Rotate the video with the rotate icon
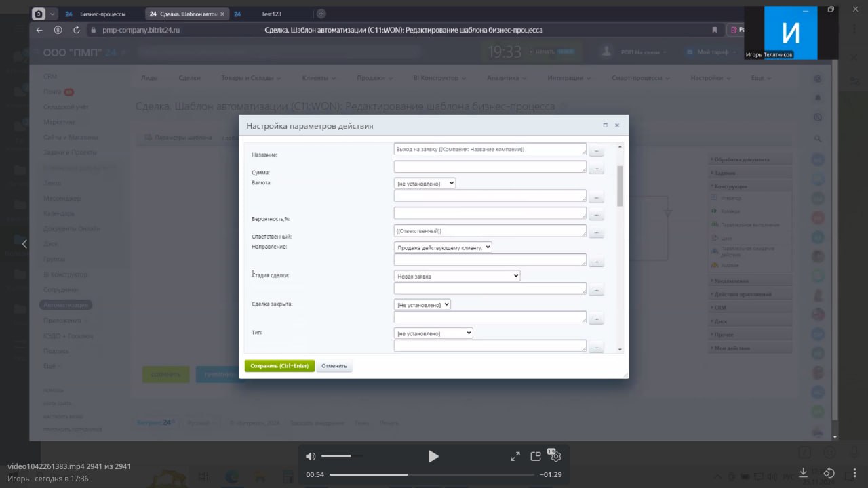This screenshot has width=868, height=488. (x=829, y=472)
